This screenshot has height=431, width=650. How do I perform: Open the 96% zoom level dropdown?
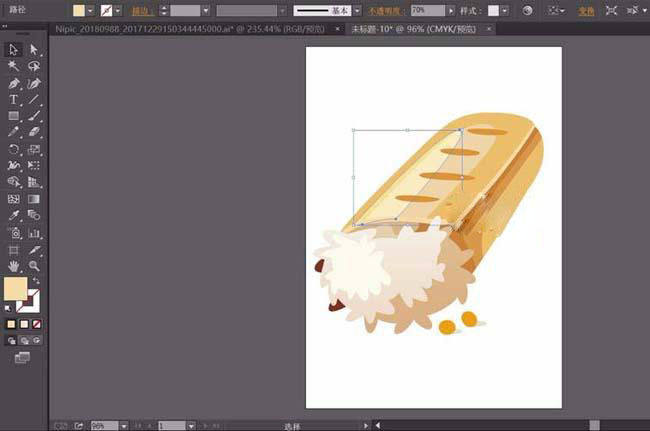[124, 426]
